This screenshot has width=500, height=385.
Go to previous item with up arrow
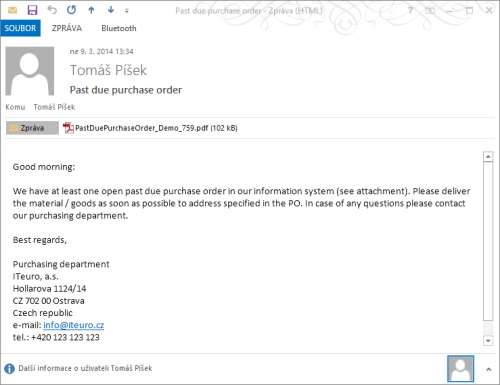(91, 10)
